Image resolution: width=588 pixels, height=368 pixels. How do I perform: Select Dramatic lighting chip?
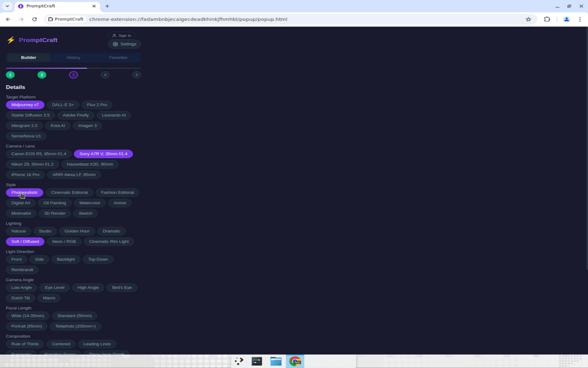[x=112, y=231]
